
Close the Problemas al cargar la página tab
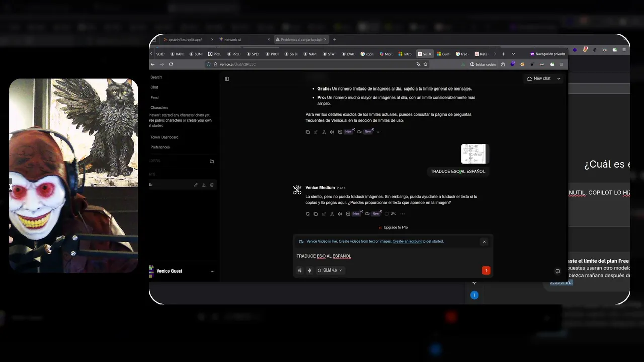[x=326, y=40]
